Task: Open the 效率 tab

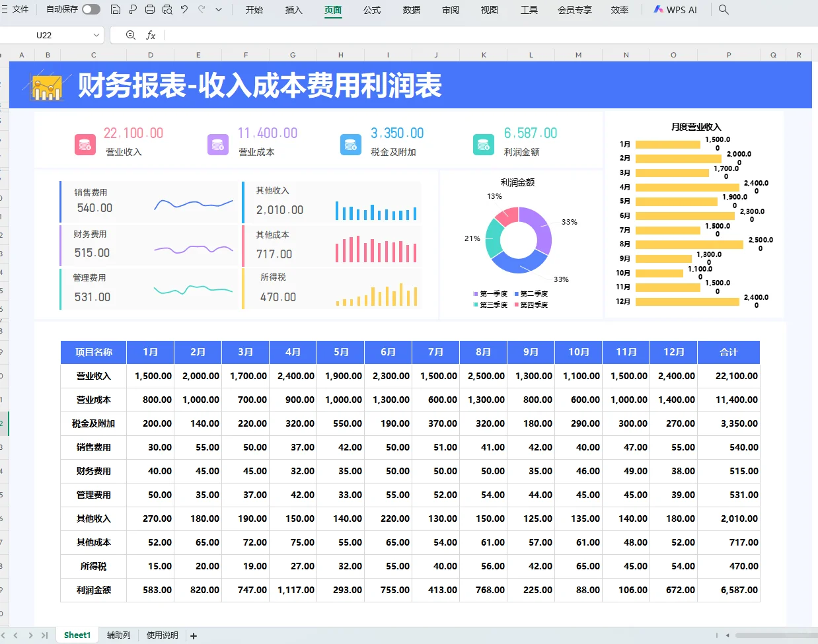Action: coord(620,10)
